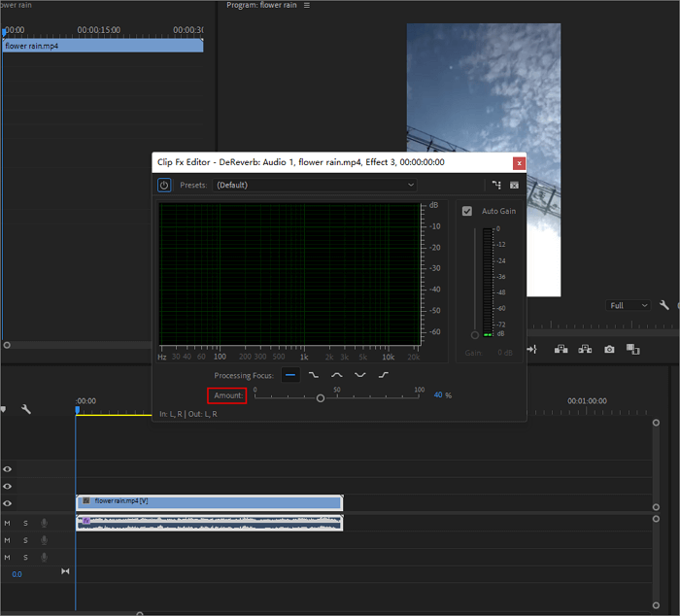Click the zoom scroll handle in upper-left panel
The image size is (680, 616).
(7, 345)
